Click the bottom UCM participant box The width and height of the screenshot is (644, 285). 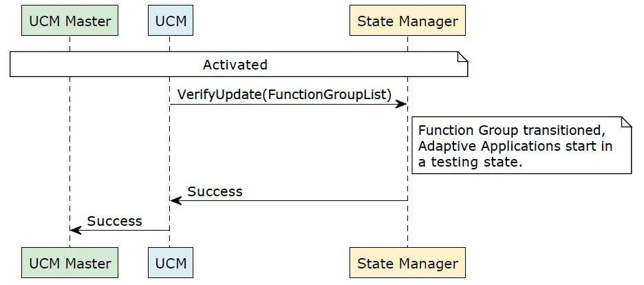coord(171,263)
